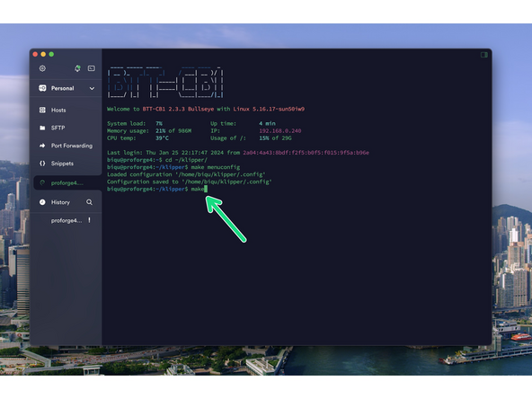Click the disk usage value '15% of 29G'
The width and height of the screenshot is (532, 399).
(x=275, y=138)
